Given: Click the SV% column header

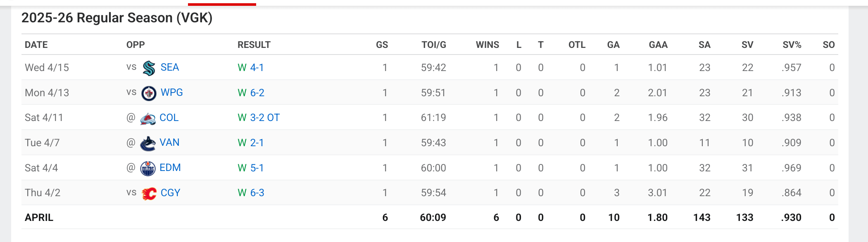Looking at the screenshot, I should 792,45.
